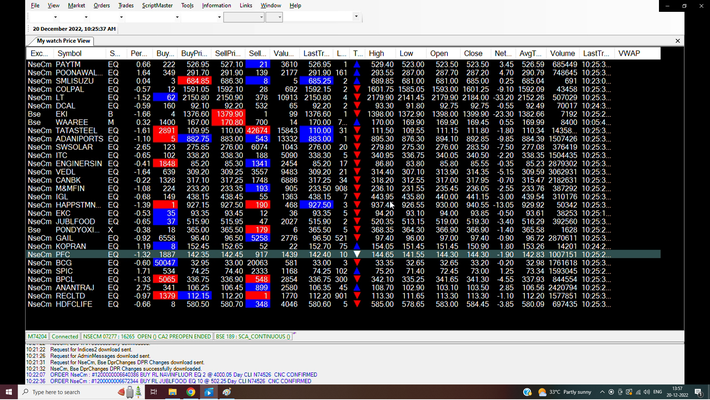710x400 pixels.
Task: Open the Information menu
Action: pyautogui.click(x=216, y=5)
